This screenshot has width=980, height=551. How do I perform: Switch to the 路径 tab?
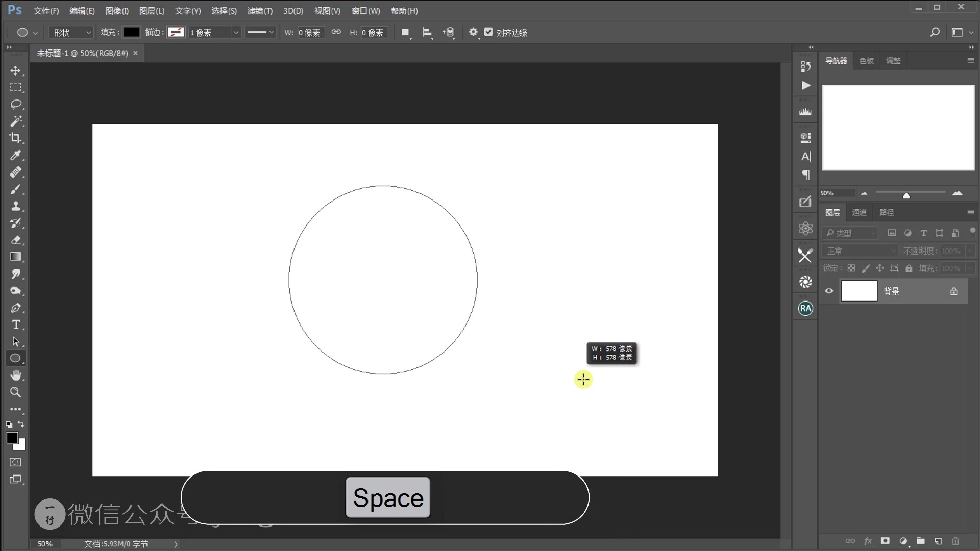(x=887, y=212)
